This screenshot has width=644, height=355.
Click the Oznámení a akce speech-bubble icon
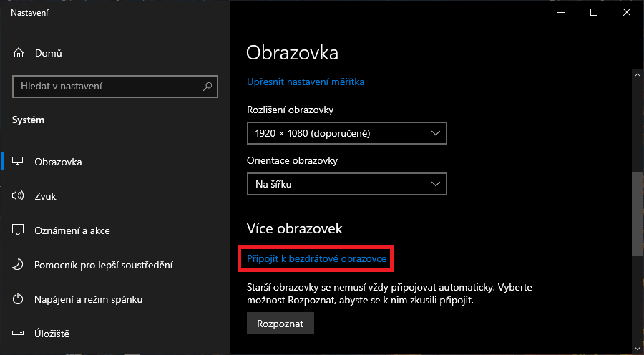click(18, 230)
